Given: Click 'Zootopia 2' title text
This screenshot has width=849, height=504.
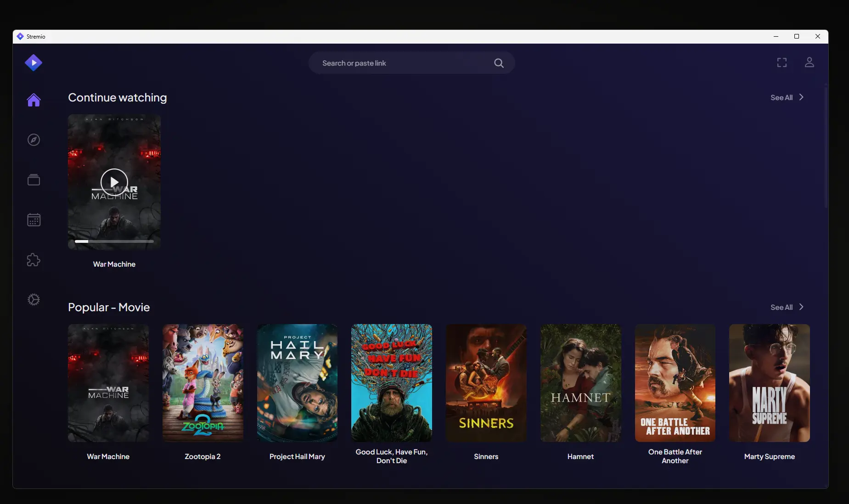Looking at the screenshot, I should tap(202, 456).
